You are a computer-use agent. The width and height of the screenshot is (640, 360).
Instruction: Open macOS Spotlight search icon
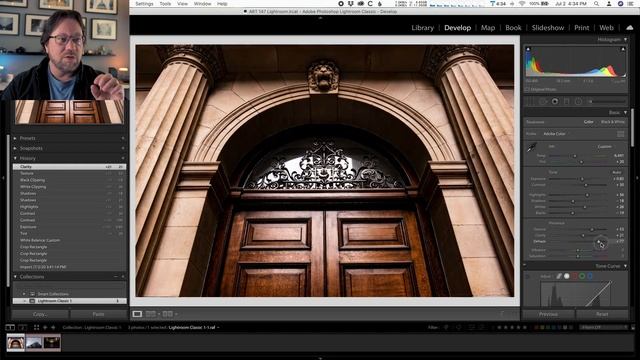[596, 4]
